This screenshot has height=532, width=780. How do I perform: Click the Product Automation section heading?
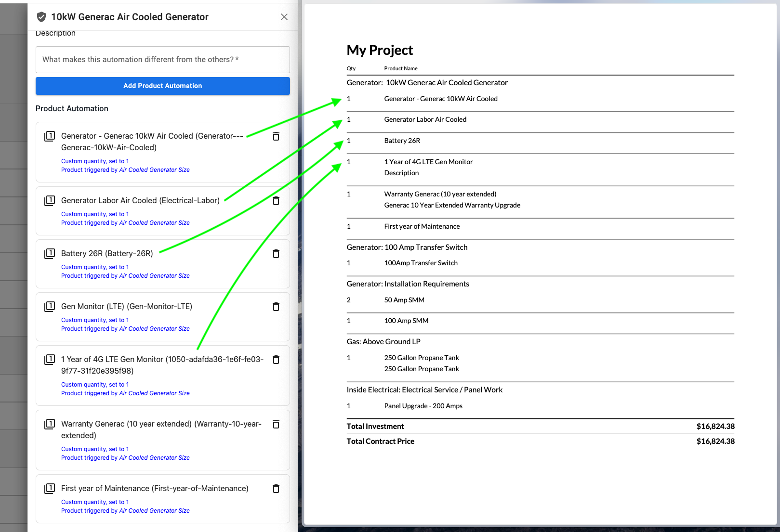click(x=72, y=109)
